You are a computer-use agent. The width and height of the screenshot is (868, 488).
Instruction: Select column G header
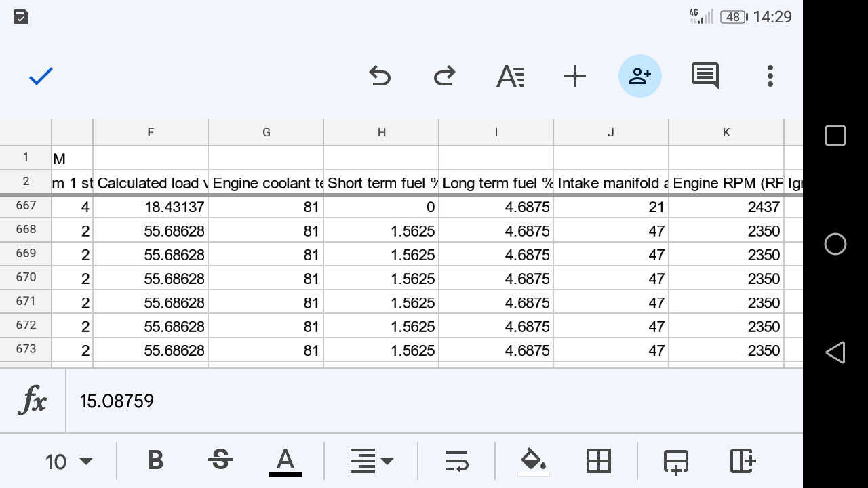click(266, 132)
